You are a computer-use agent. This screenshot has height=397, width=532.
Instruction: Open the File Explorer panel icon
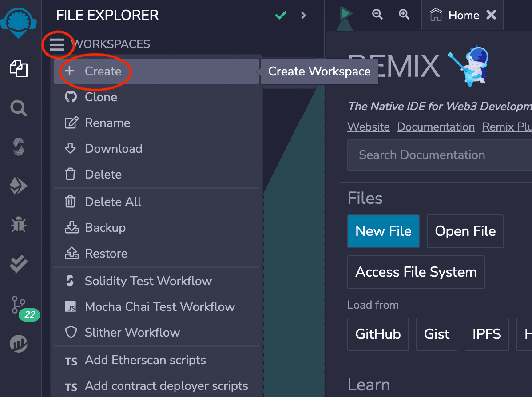click(19, 68)
